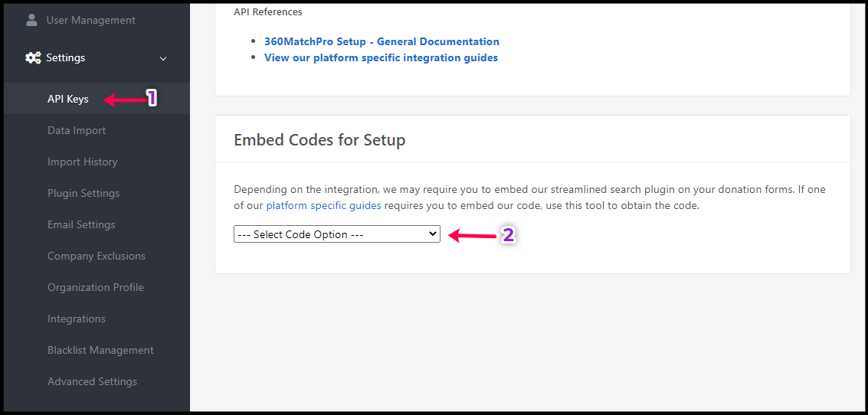View platform specific integration guides link
This screenshot has width=868, height=415.
381,57
